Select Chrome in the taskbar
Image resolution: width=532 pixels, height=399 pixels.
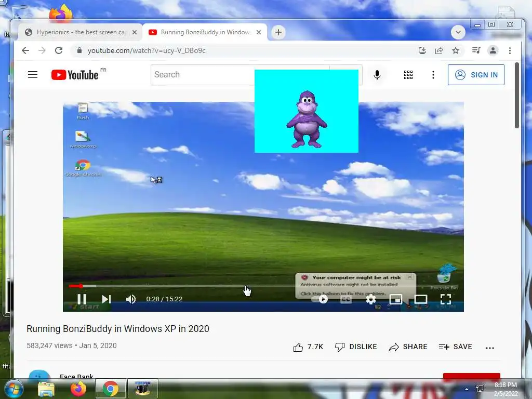pos(110,389)
